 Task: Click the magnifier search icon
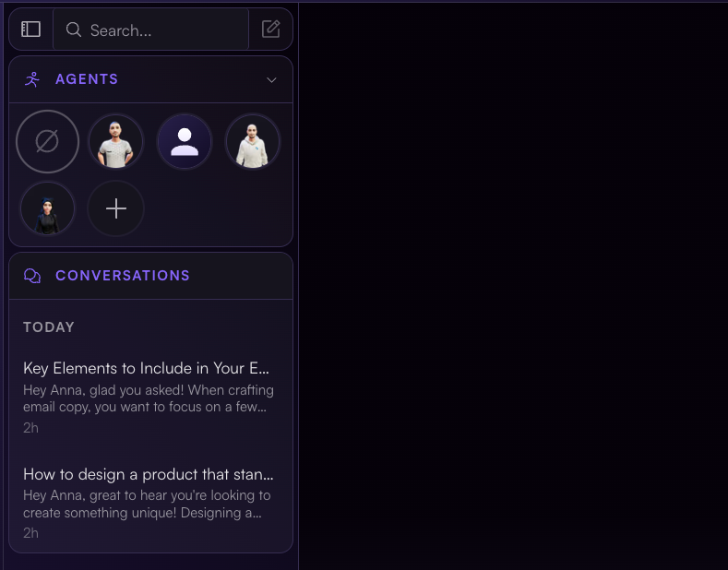click(x=74, y=30)
